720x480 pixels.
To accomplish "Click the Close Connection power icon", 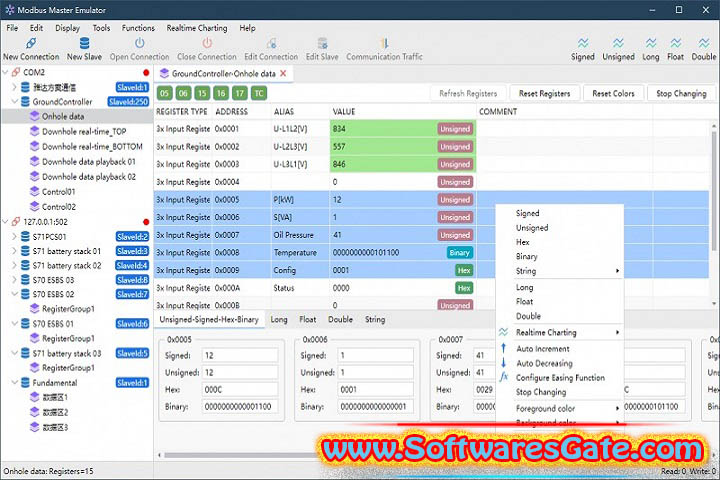I will (207, 43).
